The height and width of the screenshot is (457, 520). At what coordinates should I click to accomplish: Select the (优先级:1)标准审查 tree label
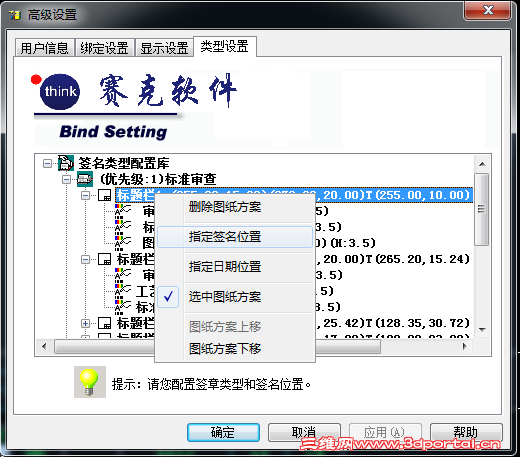(158, 179)
